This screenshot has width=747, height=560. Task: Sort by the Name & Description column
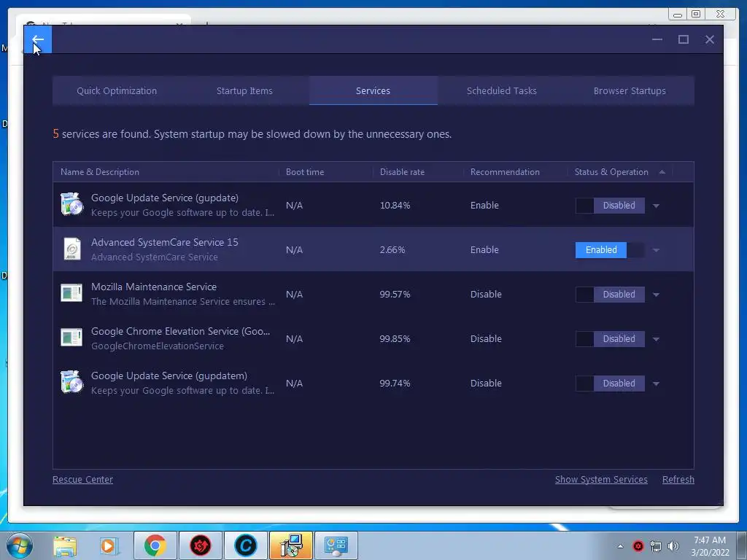(x=166, y=172)
